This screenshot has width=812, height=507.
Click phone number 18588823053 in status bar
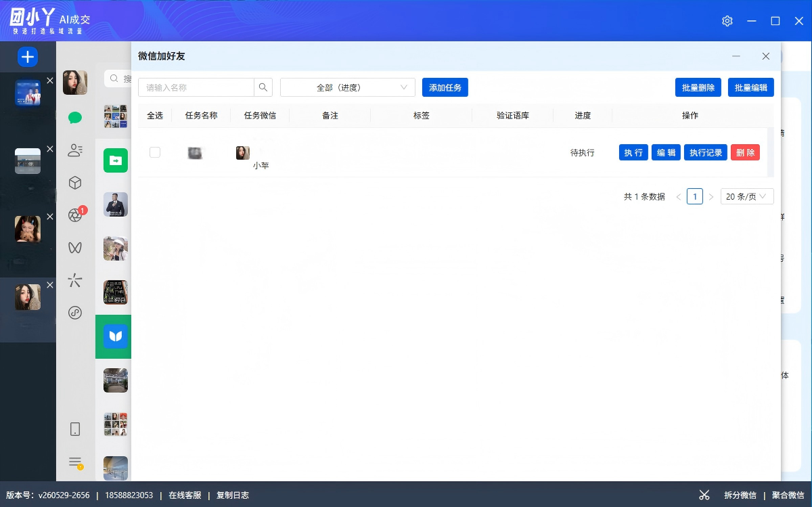(129, 495)
